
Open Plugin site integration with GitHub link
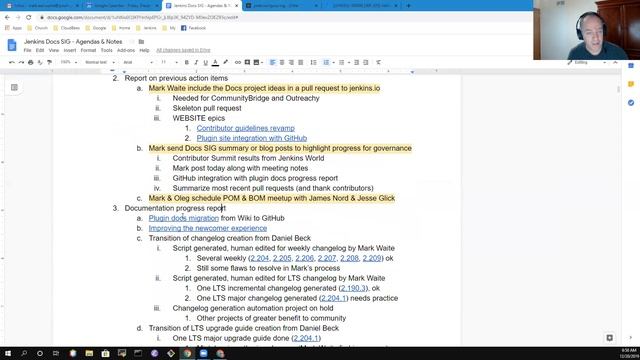(252, 138)
